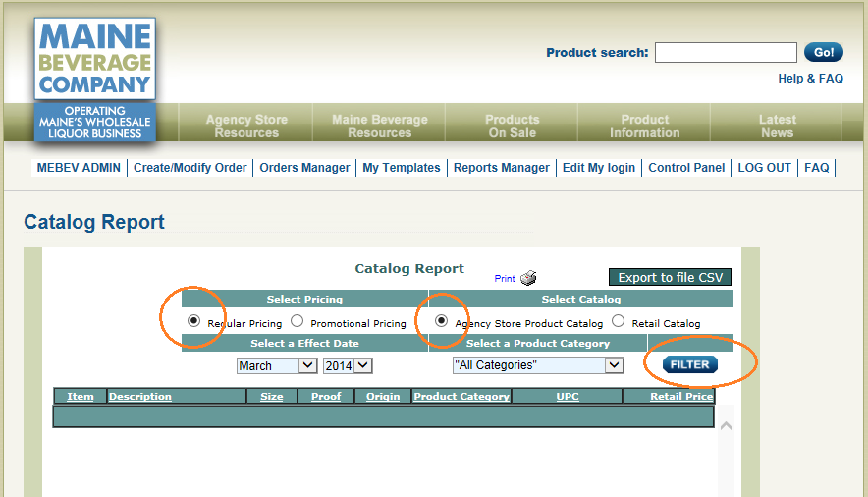Click LOG OUT

coord(765,168)
